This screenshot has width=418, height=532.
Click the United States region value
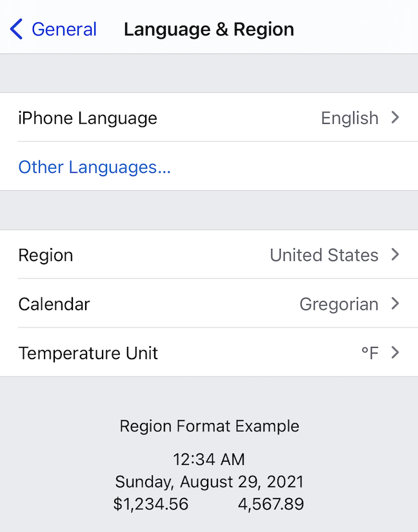[x=324, y=255]
